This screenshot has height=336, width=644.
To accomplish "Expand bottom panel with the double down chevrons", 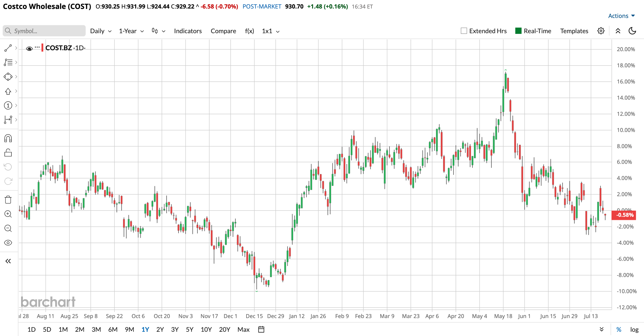I will coord(602,329).
